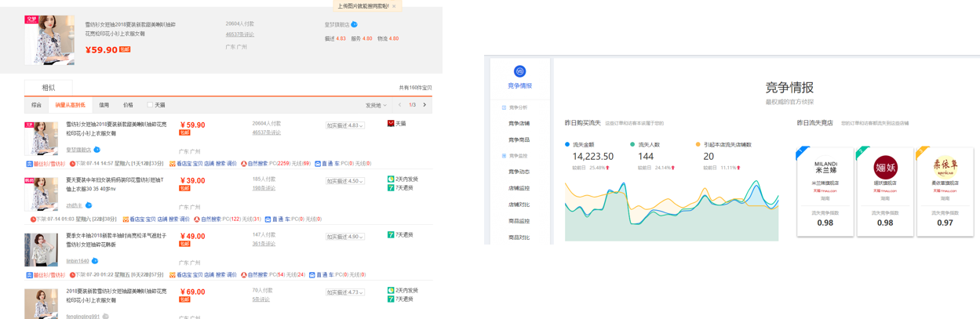Click the Tmall 天猫 badge icon
Screen dimensions: 980x319
click(391, 124)
